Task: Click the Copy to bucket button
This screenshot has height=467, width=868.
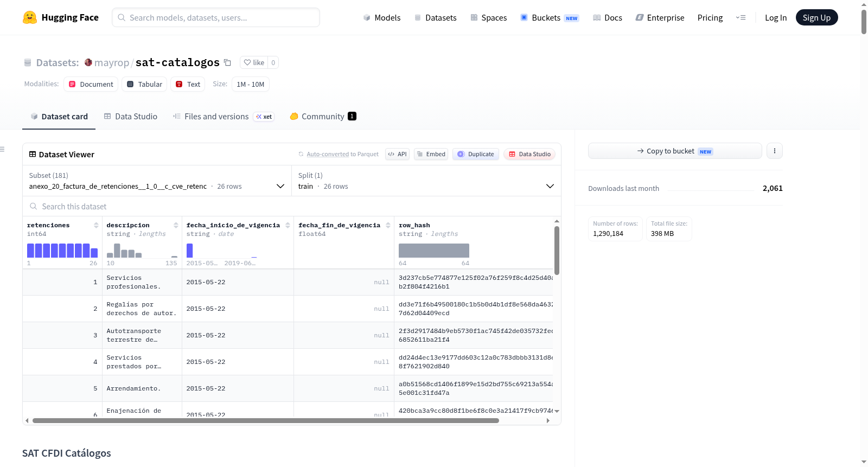Action: (x=675, y=151)
